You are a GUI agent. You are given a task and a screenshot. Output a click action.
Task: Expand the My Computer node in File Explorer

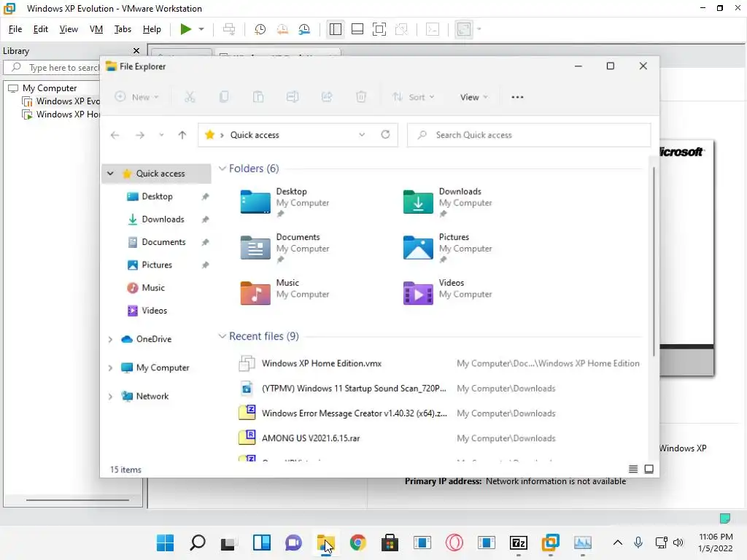tap(111, 368)
